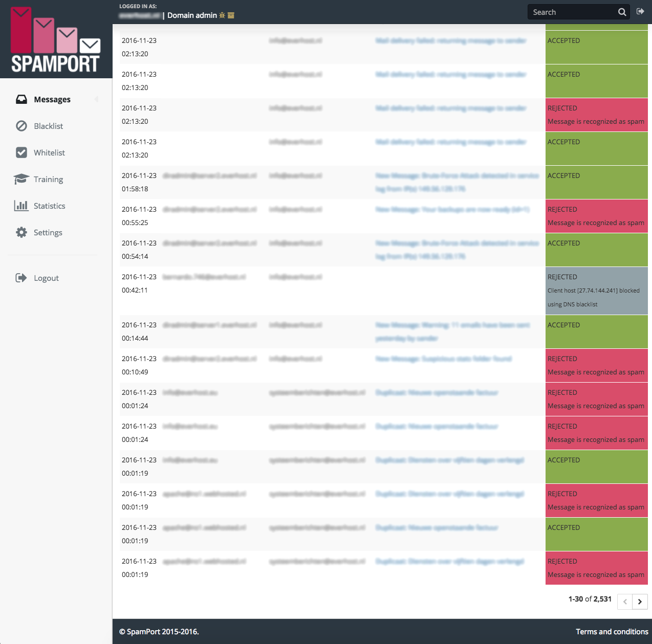Viewport: 652px width, 644px height.
Task: Click the Settings gear icon
Action: point(21,232)
